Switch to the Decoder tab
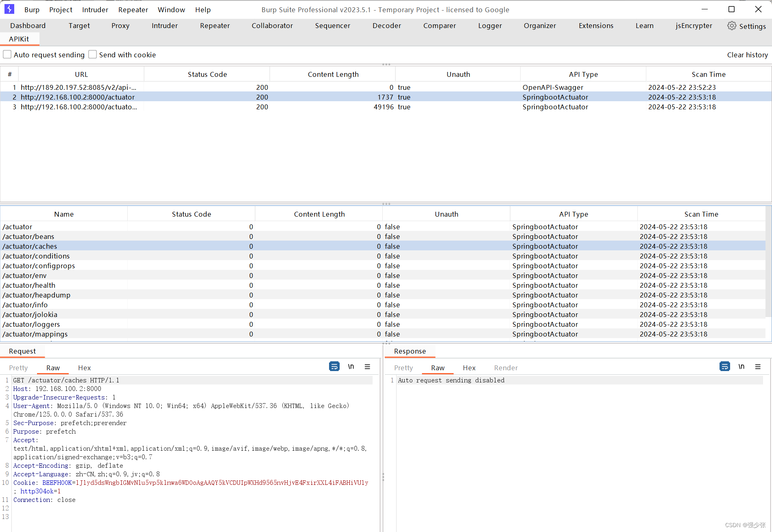Image resolution: width=772 pixels, height=532 pixels. 386,26
